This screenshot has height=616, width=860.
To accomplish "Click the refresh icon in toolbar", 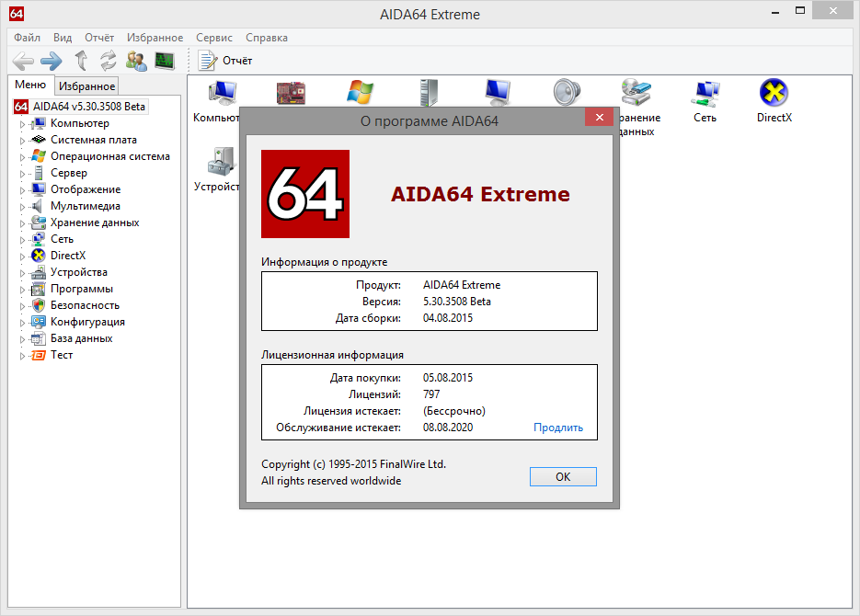I will [109, 61].
